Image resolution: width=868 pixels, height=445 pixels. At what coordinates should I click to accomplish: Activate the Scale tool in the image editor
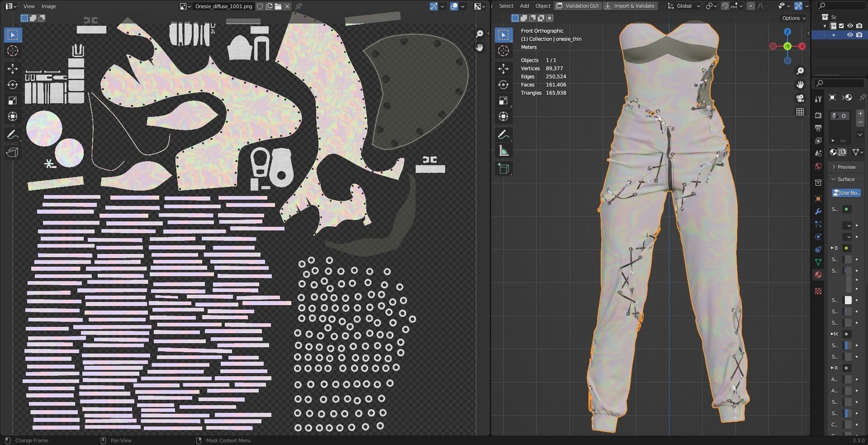pyautogui.click(x=13, y=100)
